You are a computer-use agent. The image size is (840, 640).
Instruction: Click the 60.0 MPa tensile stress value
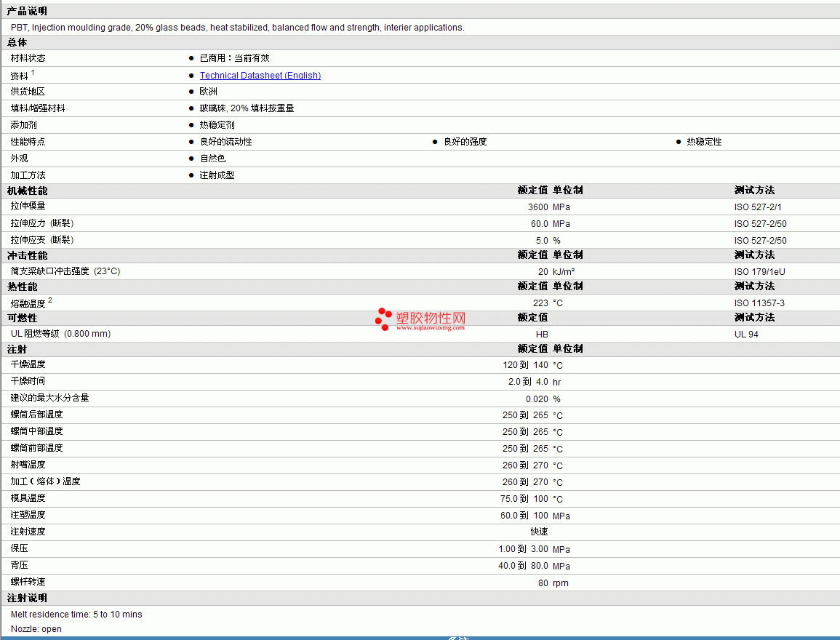[550, 223]
